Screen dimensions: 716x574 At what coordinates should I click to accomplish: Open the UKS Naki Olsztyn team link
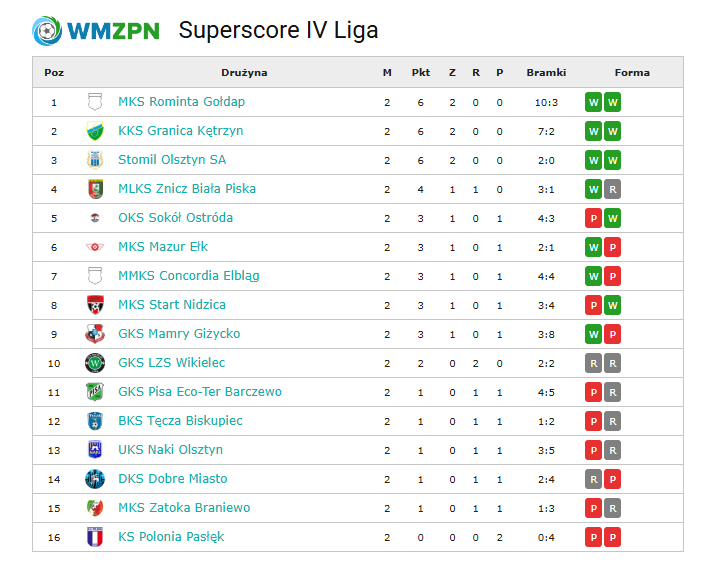click(170, 450)
